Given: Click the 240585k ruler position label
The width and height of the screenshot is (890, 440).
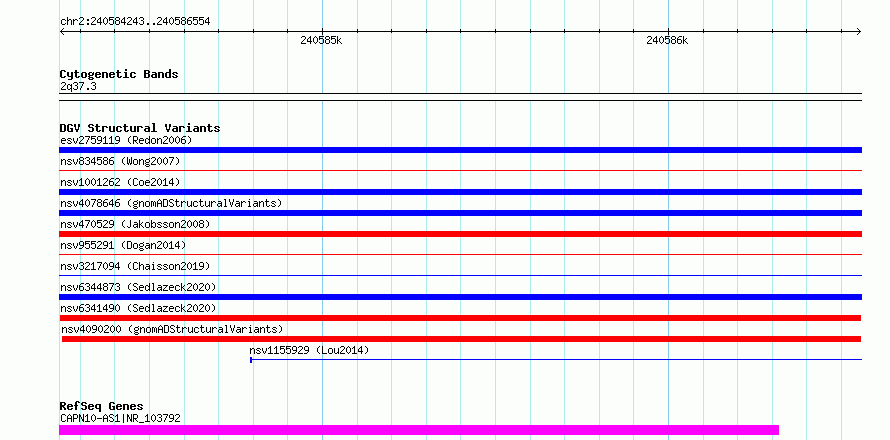Looking at the screenshot, I should pyautogui.click(x=321, y=41).
